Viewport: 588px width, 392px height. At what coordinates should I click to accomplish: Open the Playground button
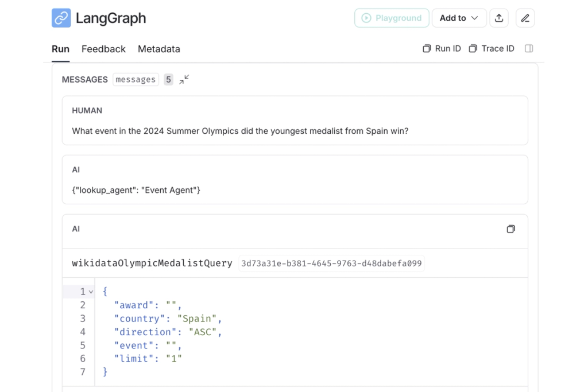392,18
